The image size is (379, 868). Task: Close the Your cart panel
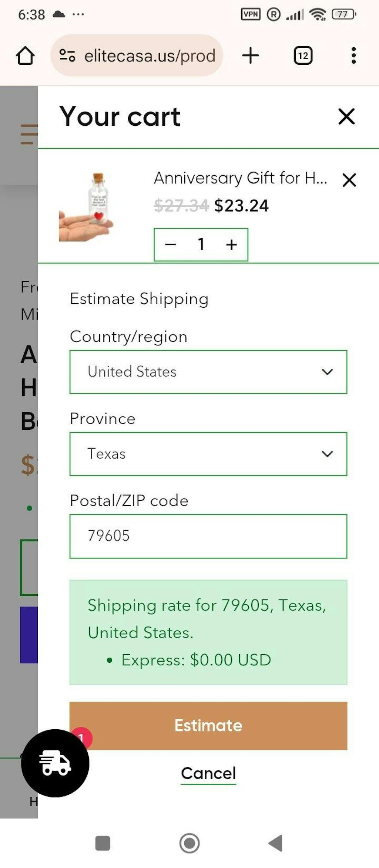click(346, 117)
